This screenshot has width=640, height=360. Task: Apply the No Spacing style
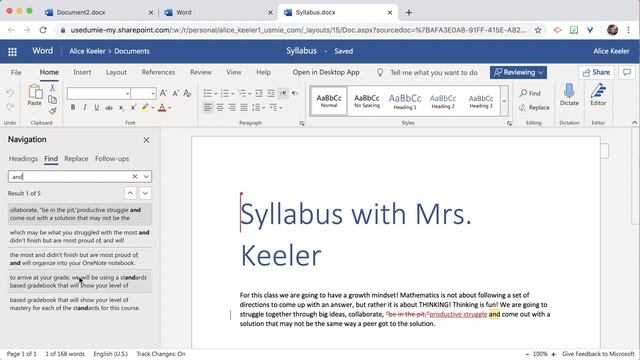(367, 101)
